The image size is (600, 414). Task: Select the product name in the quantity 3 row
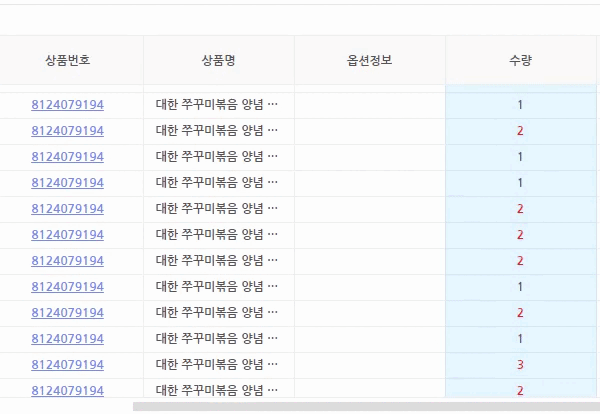(217, 365)
